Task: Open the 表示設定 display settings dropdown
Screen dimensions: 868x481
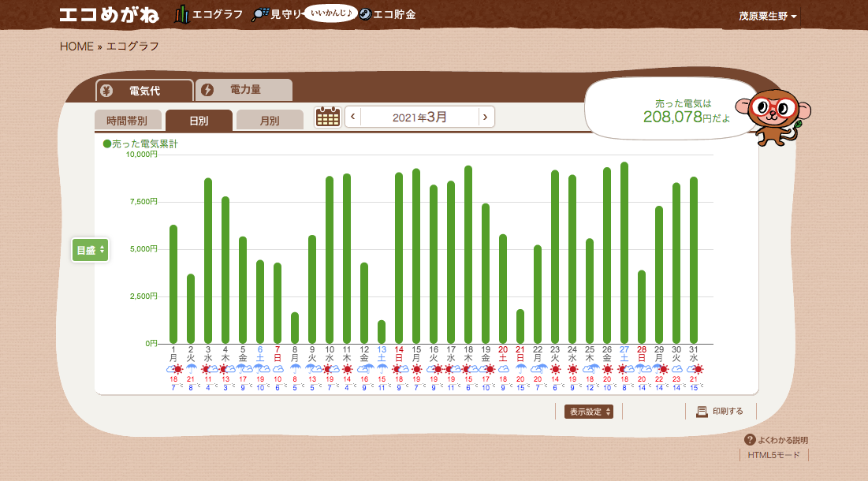Action: point(589,412)
